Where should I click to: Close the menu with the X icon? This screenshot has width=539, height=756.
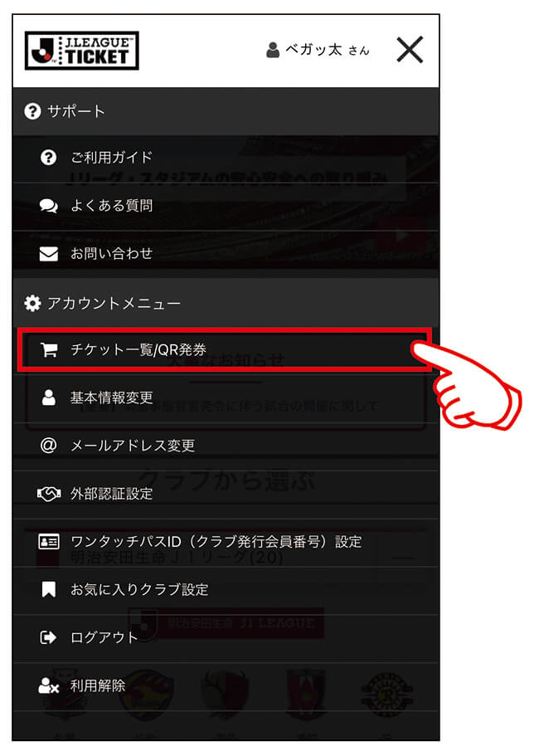pyautogui.click(x=410, y=49)
